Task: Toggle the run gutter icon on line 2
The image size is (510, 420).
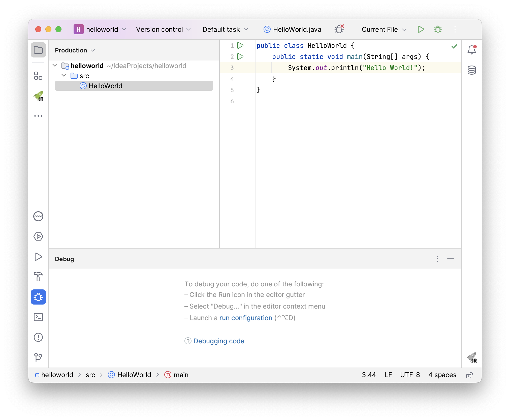Action: 240,56
